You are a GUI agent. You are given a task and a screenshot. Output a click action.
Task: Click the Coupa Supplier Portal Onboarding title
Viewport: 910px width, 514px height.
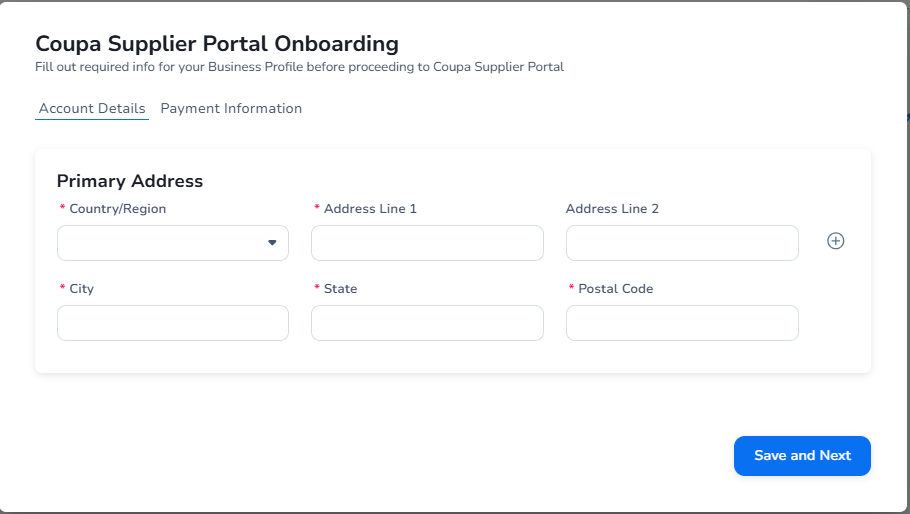click(217, 44)
